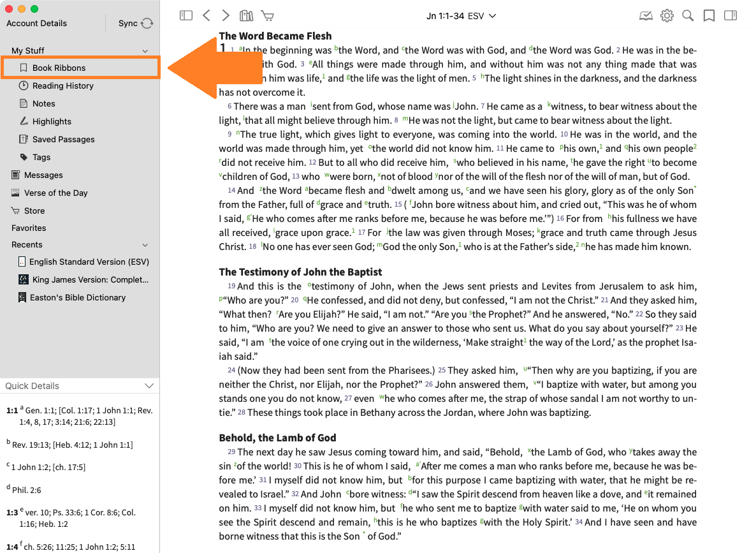Collapse the Quick Details panel
This screenshot has height=553, width=756.
(x=149, y=386)
